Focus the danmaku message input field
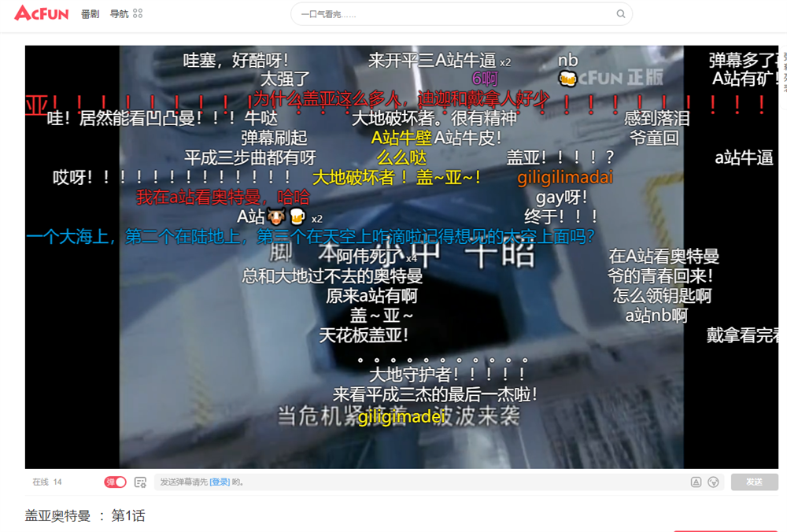The width and height of the screenshot is (787, 532). tap(420, 482)
